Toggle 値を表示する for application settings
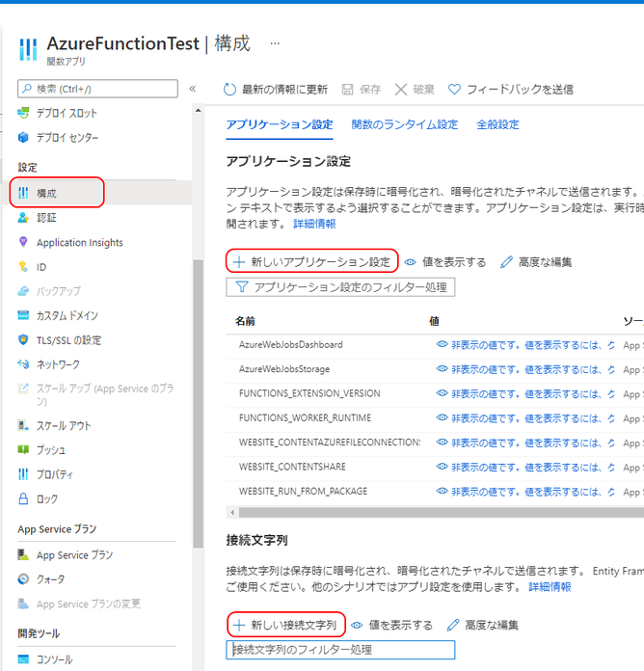The height and width of the screenshot is (671, 644). [445, 262]
